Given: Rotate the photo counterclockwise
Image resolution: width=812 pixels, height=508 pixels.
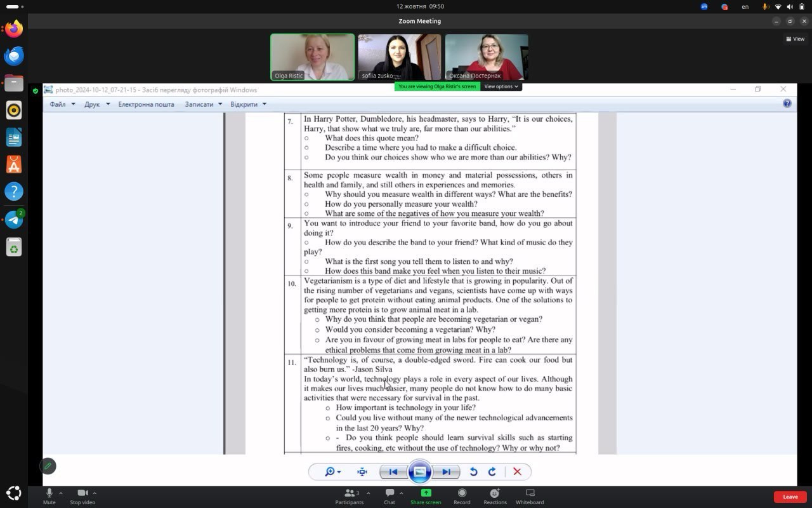Looking at the screenshot, I should point(473,472).
